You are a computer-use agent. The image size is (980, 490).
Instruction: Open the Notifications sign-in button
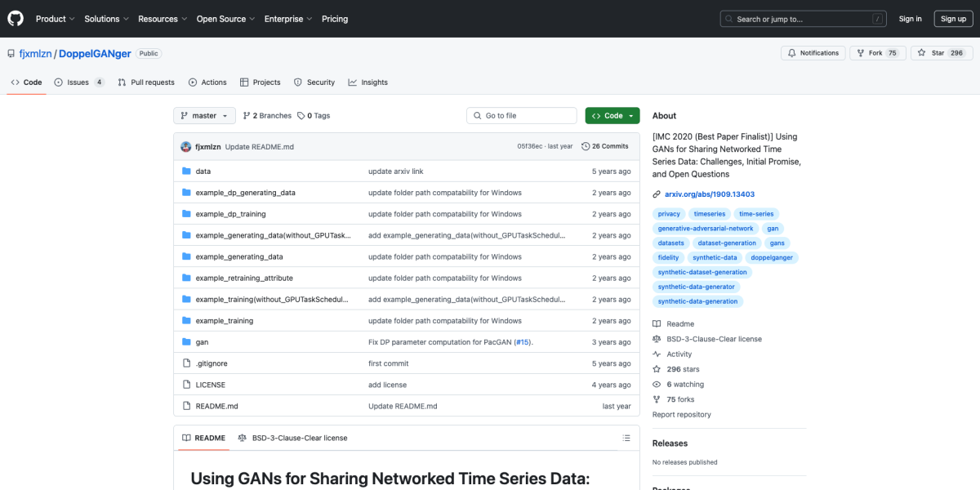point(813,53)
